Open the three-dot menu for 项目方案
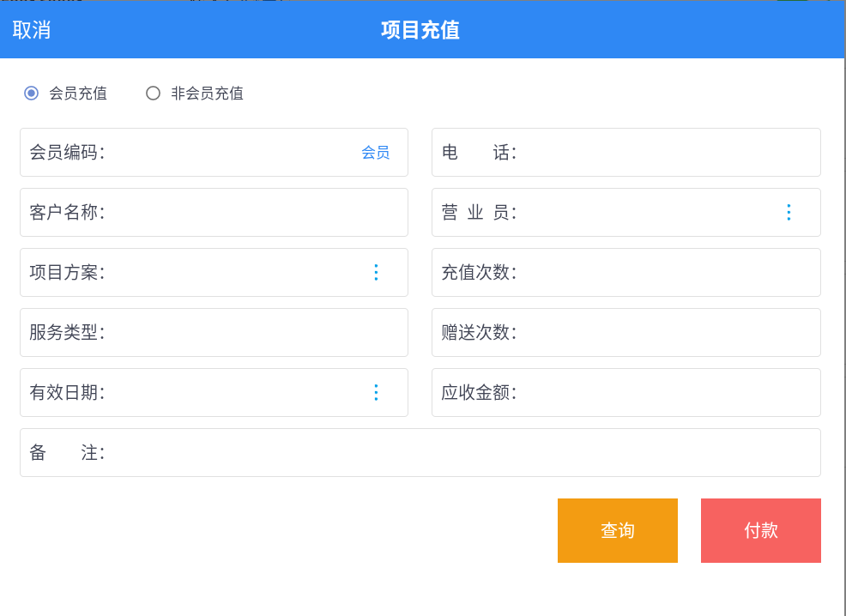Viewport: 846px width, 616px height. tap(376, 273)
